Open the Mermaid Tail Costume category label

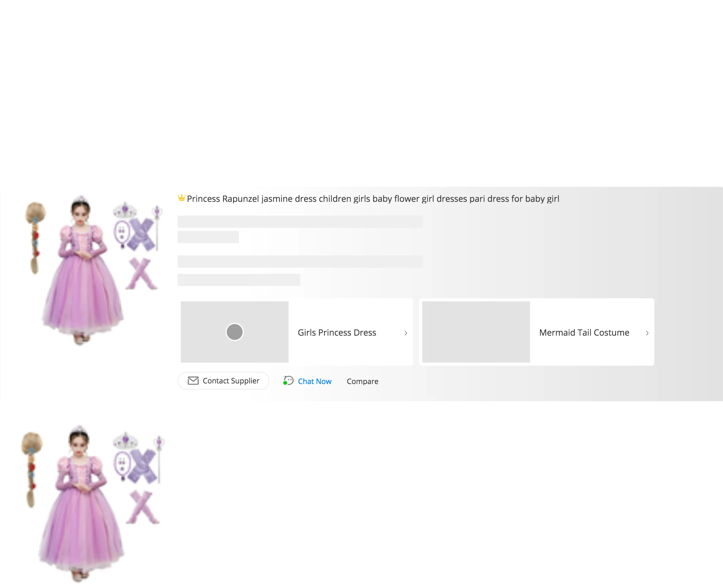[584, 333]
